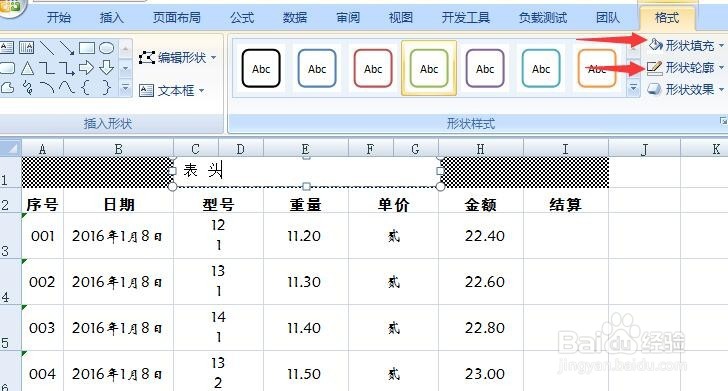Pick the rectangle shape

[x=87, y=47]
